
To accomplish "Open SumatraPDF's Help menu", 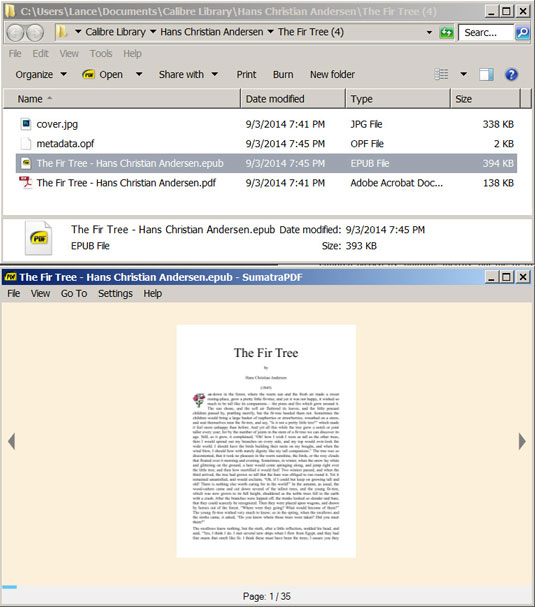I will 153,293.
